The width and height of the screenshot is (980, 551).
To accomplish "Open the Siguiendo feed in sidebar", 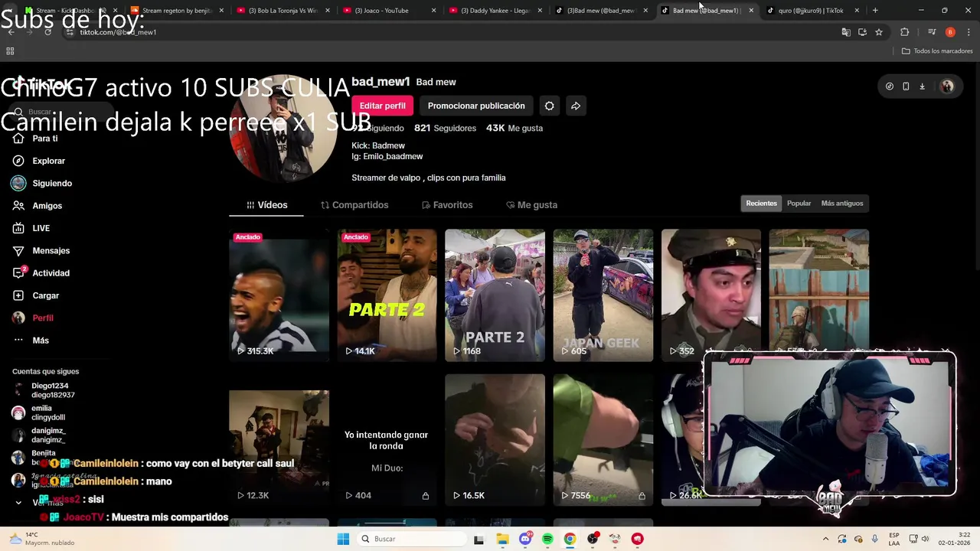I will point(41,184).
